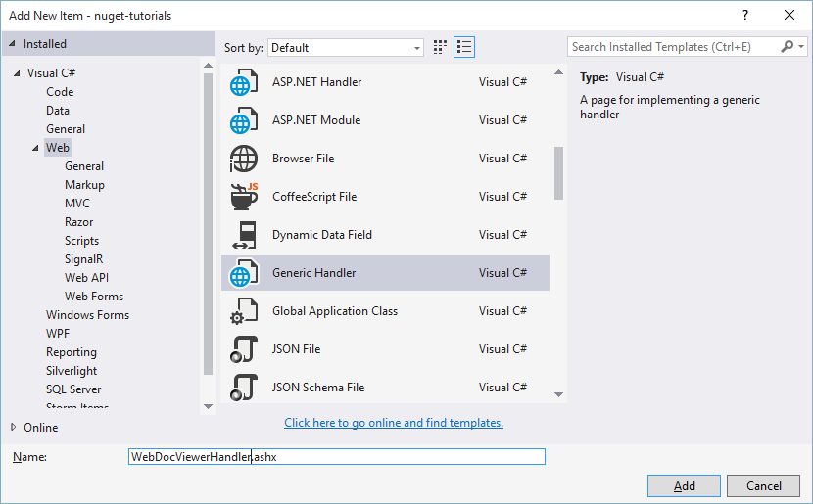Select the Razor category
Image resolution: width=813 pixels, height=504 pixels.
pos(78,222)
